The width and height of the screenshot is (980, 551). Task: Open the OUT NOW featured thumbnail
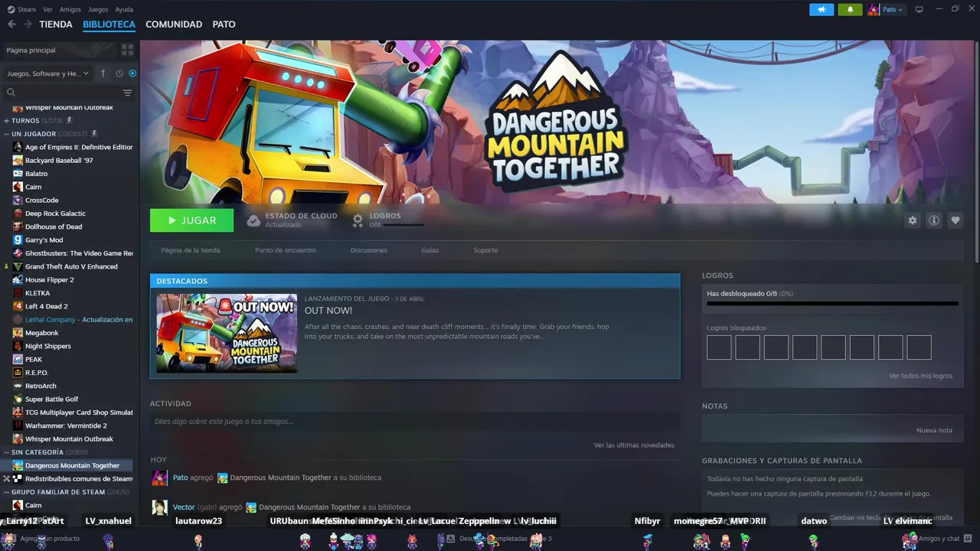click(x=227, y=333)
